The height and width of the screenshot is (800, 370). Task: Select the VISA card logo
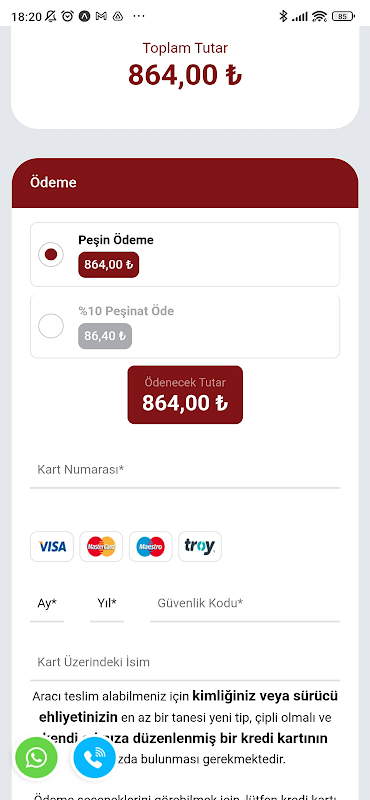point(52,546)
